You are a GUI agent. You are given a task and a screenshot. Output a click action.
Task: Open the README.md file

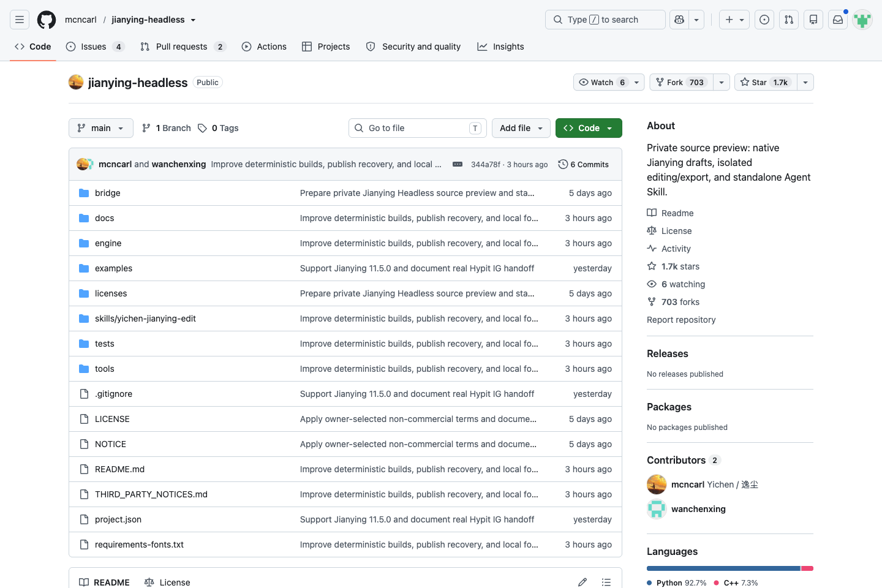(x=120, y=469)
